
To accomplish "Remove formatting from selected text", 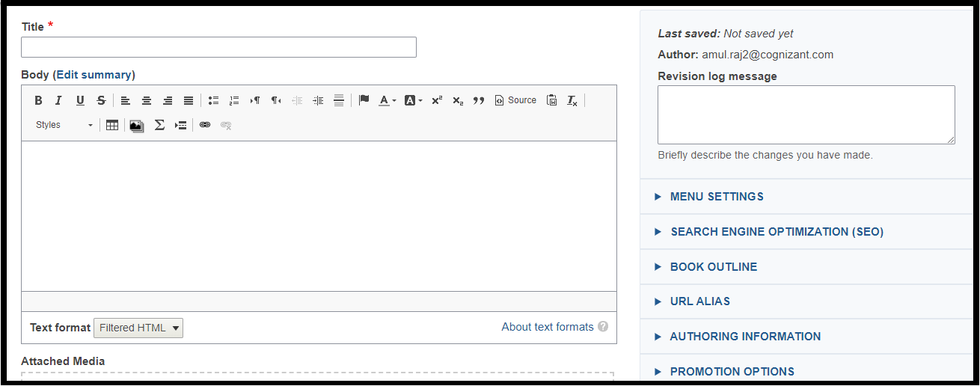I will point(572,100).
